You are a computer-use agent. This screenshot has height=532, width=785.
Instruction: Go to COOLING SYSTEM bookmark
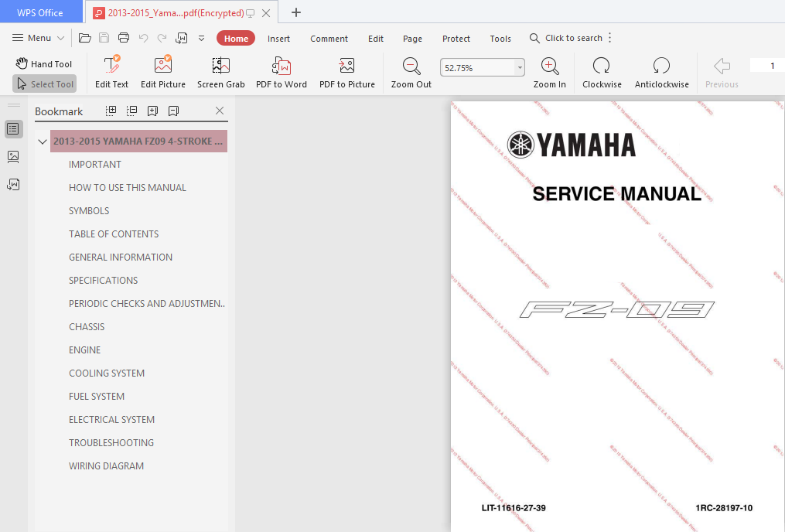coord(107,373)
